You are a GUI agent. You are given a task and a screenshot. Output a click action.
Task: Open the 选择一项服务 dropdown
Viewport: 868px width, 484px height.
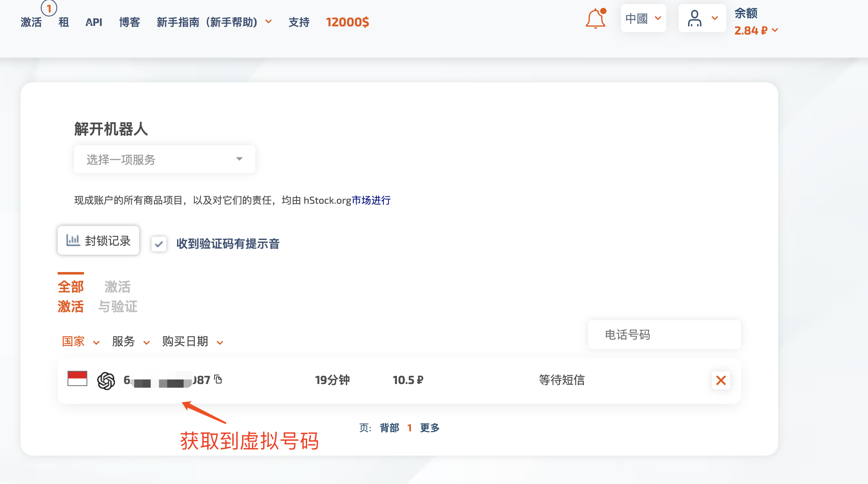164,159
